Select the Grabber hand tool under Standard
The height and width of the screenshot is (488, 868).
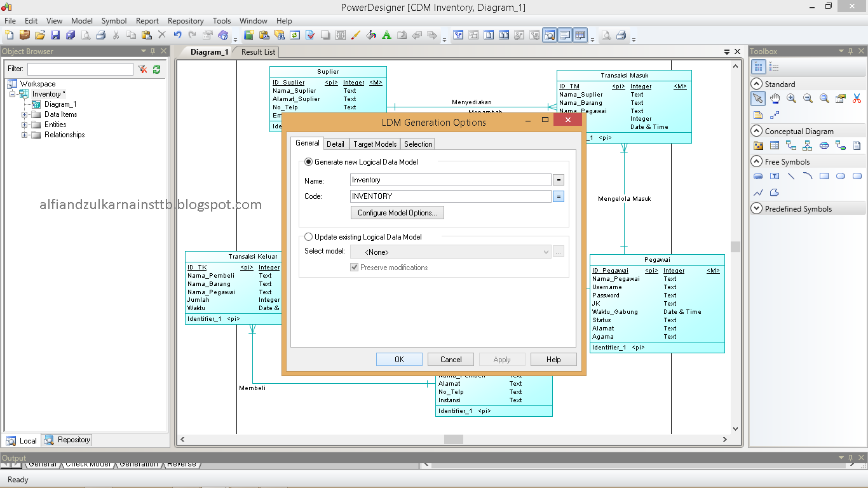(x=775, y=98)
